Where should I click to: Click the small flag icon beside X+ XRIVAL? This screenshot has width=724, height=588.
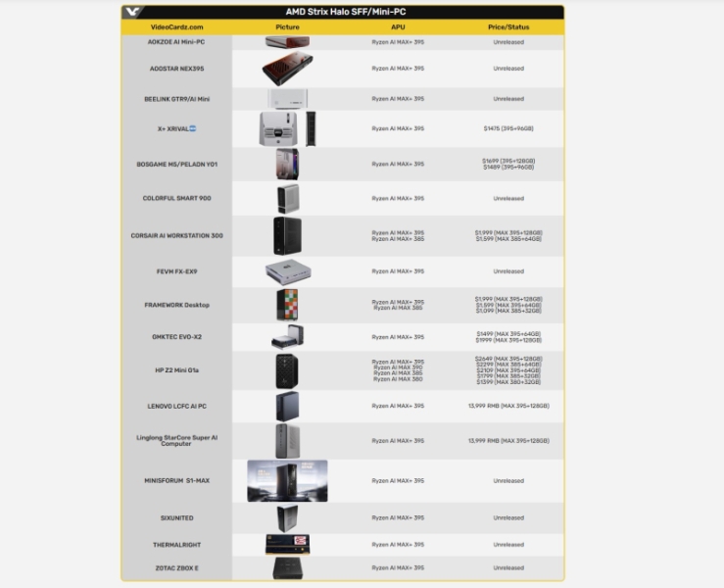pos(193,128)
